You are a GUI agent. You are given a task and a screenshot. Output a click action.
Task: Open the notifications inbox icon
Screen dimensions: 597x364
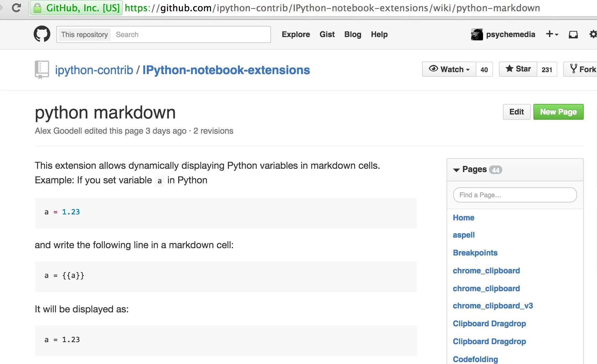[573, 34]
